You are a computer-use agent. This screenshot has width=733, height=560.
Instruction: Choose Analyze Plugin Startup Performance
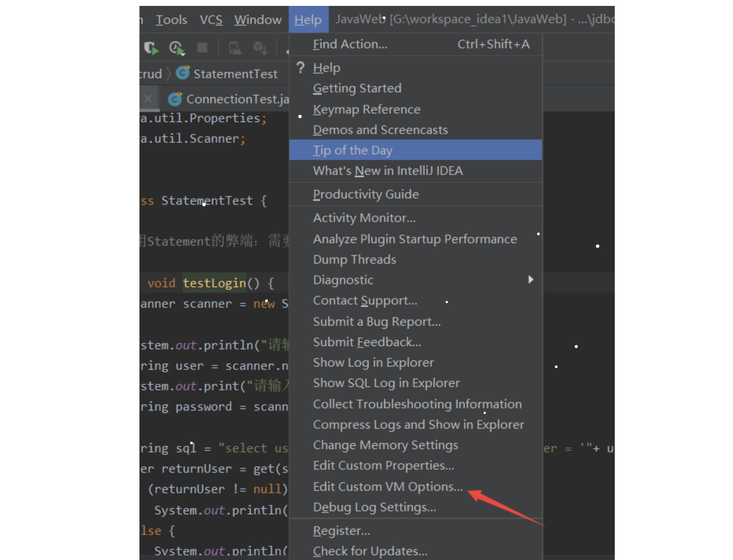(416, 239)
